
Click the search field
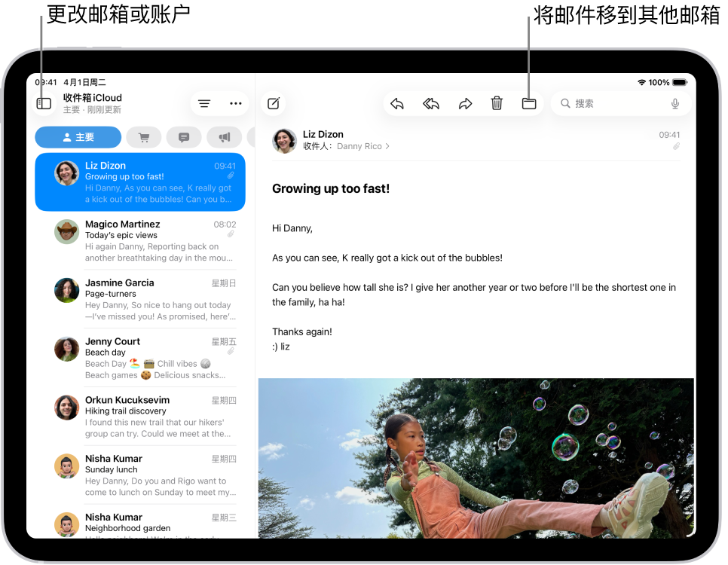(621, 103)
